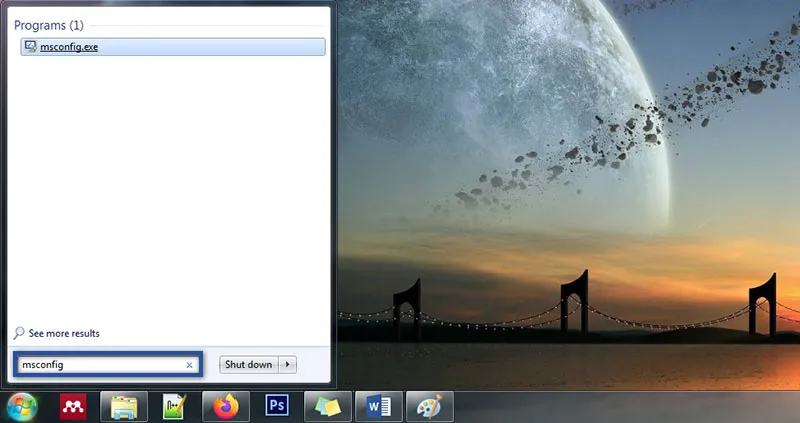Viewport: 800px width, 423px height.
Task: Click the msconfig.exe icon in the results
Action: tap(30, 46)
